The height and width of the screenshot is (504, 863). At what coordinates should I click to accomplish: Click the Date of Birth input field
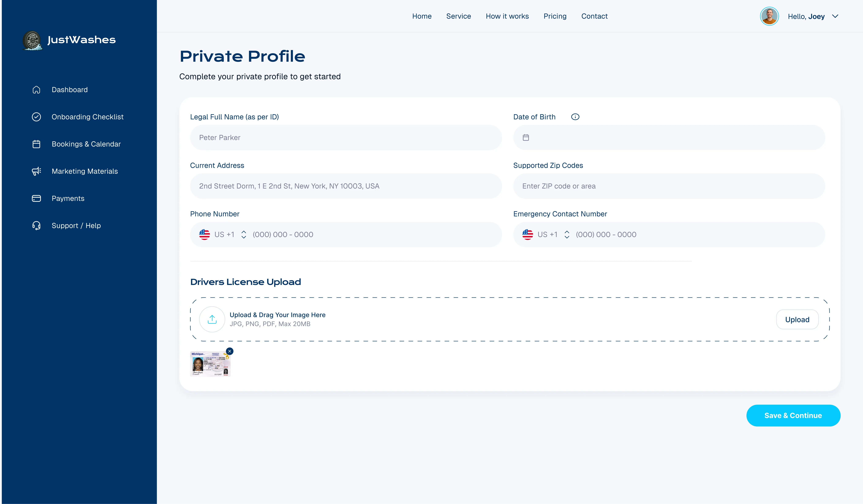coord(669,138)
